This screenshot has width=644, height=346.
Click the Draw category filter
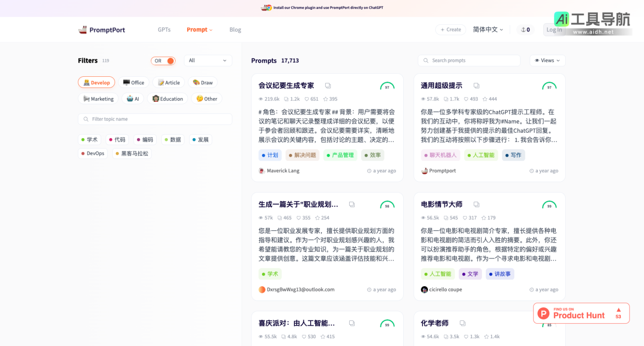(x=203, y=82)
